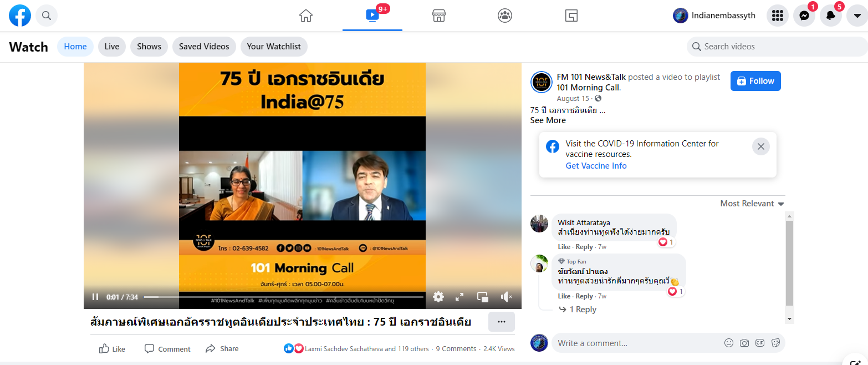Open the Messenger icon
Image resolution: width=868 pixels, height=365 pixels.
(x=804, y=16)
